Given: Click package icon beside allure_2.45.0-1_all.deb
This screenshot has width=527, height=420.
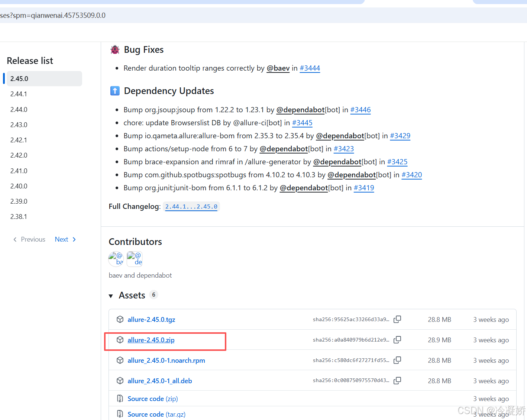Looking at the screenshot, I should [120, 381].
